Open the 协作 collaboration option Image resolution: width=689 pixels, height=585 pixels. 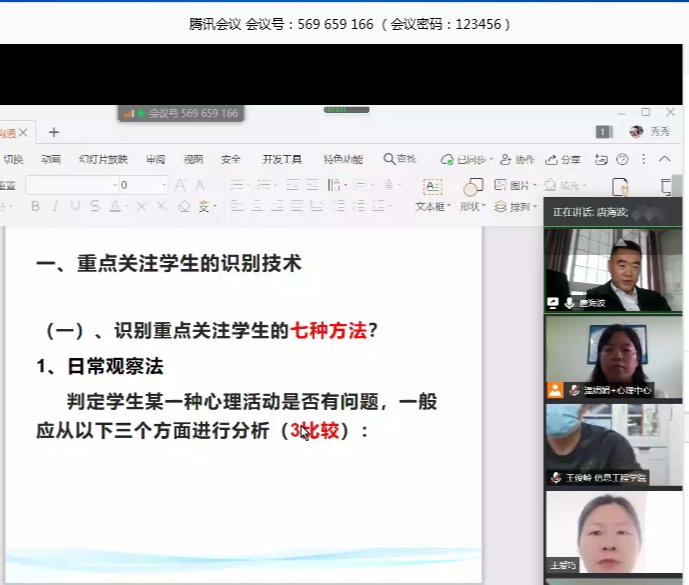click(518, 159)
